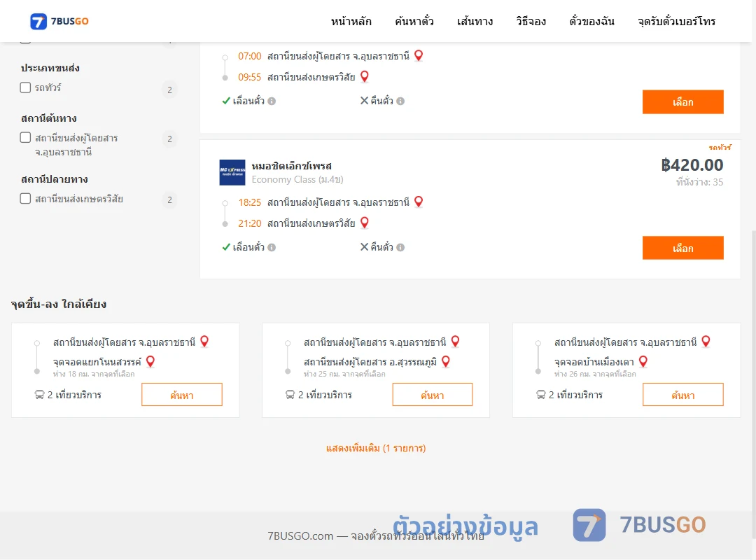Click the หมอชิตเอ็กซ์เพรส operator logo
Viewport: 756px width, 560px height.
point(232,172)
